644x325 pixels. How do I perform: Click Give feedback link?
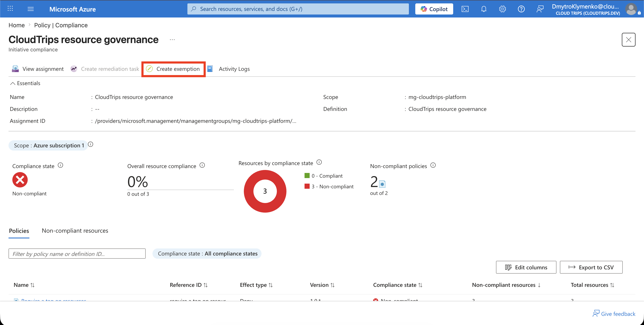[x=614, y=314]
